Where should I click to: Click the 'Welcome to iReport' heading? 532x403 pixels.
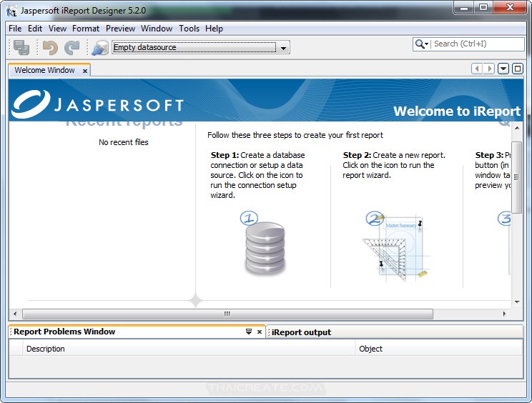457,111
